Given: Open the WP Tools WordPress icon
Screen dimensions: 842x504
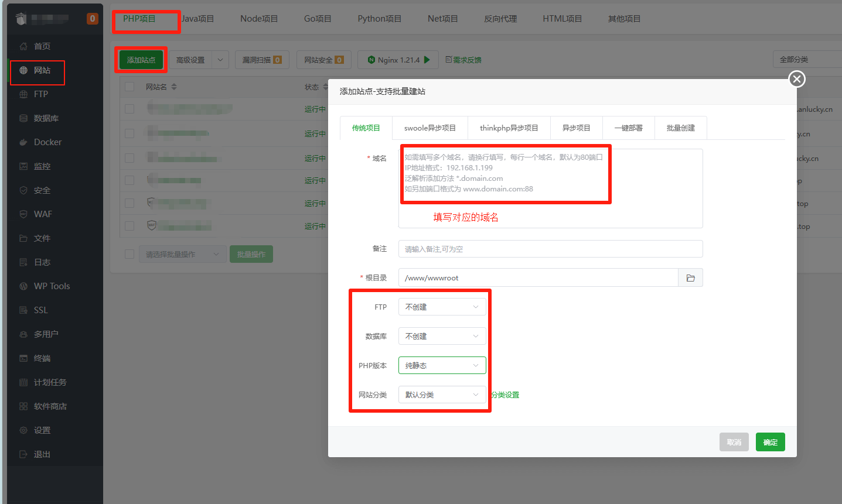Looking at the screenshot, I should pos(23,286).
